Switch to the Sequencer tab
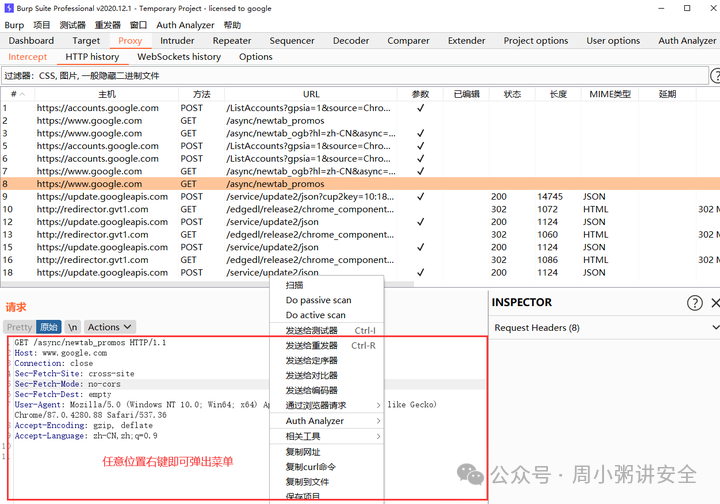 click(x=292, y=41)
